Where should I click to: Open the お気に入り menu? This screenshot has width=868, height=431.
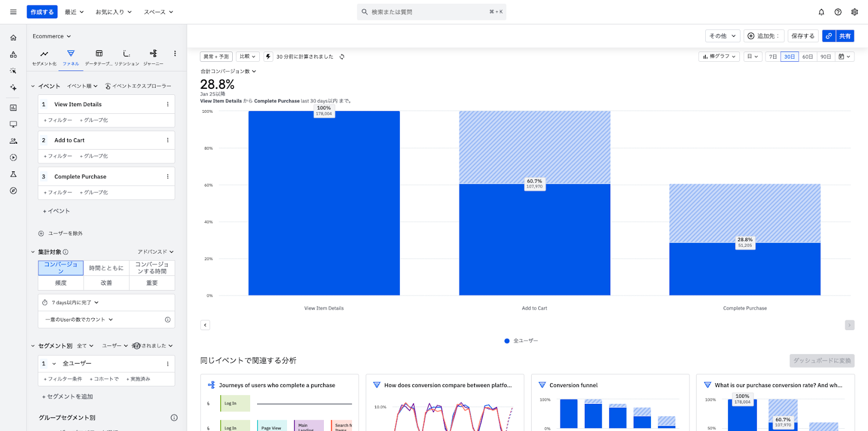(x=113, y=12)
